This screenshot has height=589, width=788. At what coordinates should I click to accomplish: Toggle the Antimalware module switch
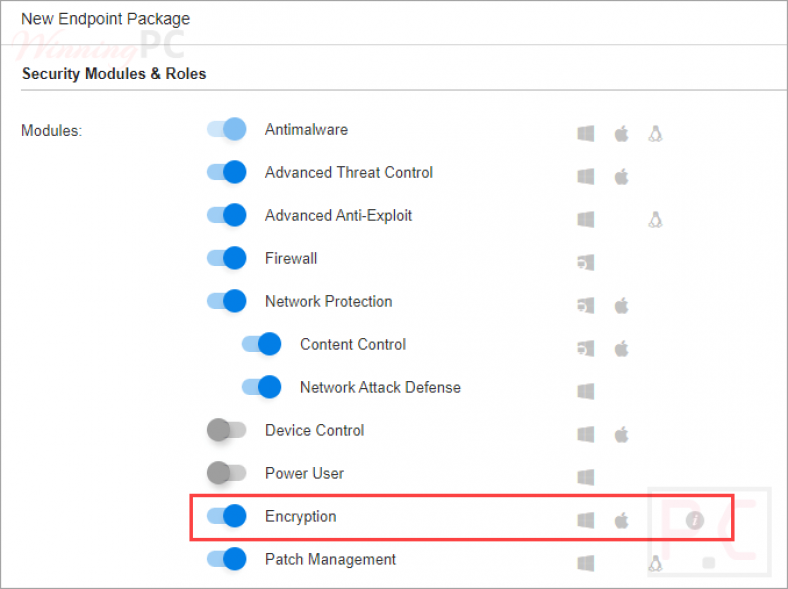[227, 130]
